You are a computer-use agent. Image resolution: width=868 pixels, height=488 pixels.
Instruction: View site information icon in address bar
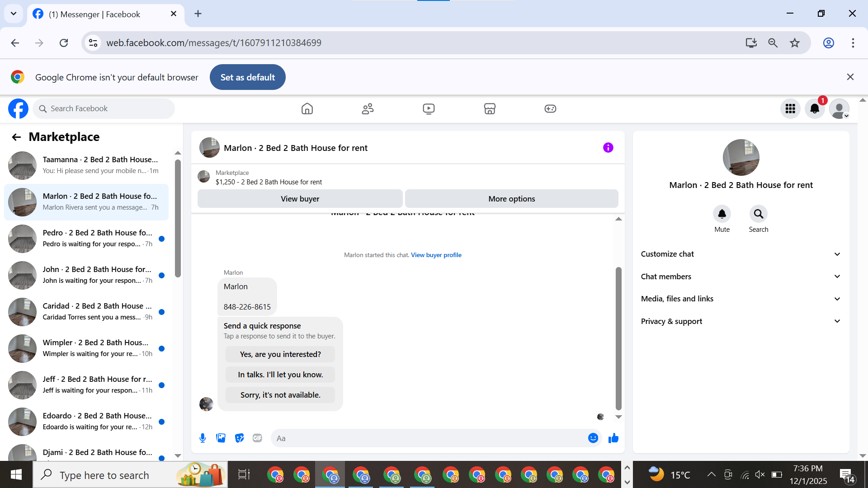93,43
